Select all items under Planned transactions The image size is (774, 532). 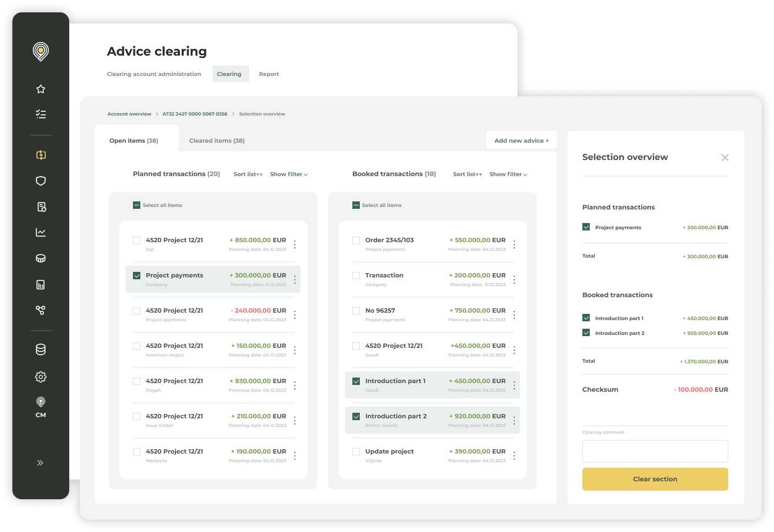pos(137,205)
